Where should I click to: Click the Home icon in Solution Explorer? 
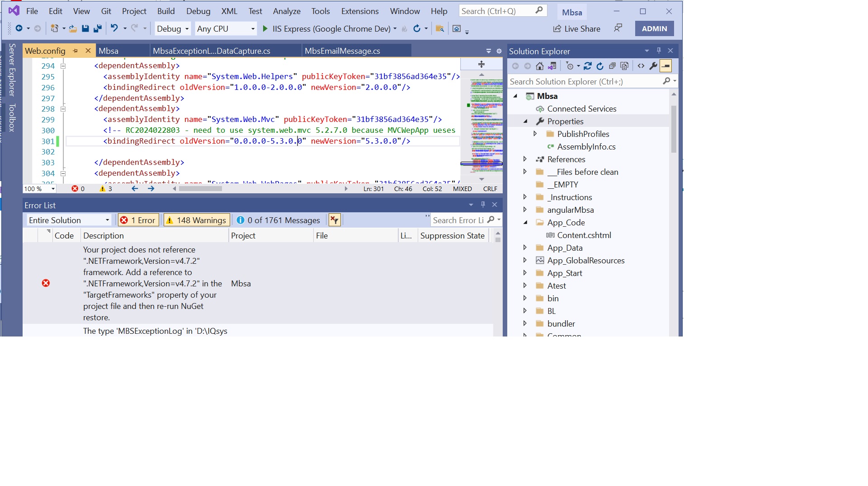click(539, 66)
